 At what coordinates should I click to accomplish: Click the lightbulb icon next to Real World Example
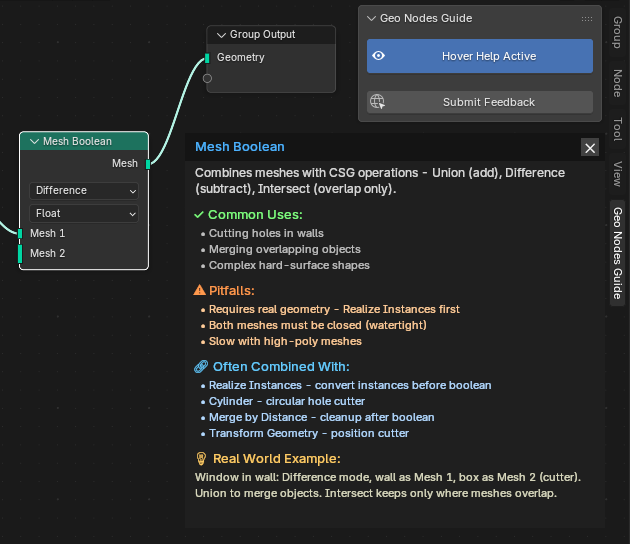[200, 458]
